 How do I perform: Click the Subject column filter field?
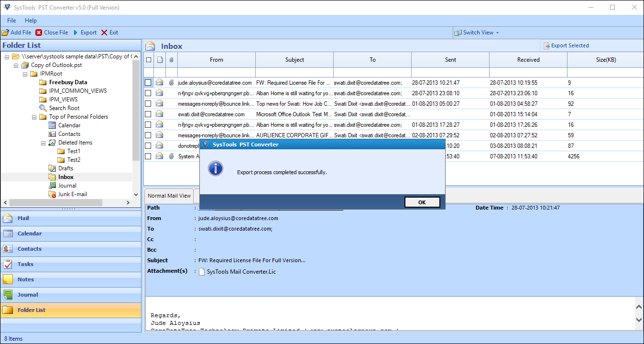click(295, 72)
